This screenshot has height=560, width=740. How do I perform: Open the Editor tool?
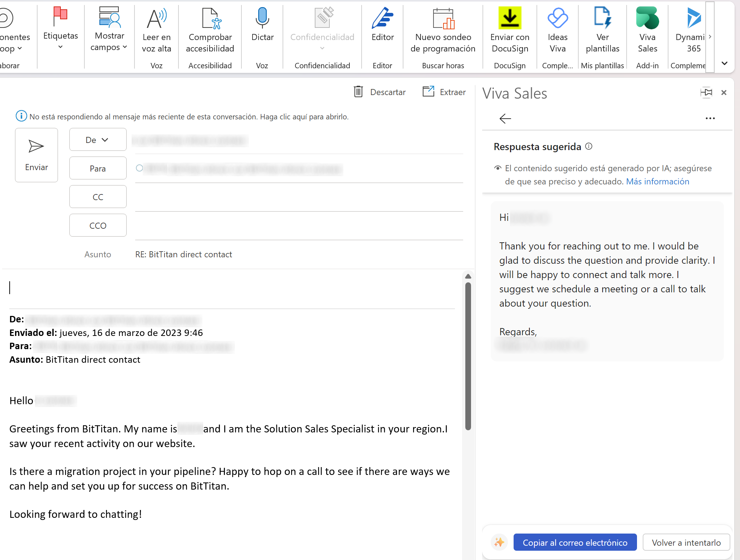(x=382, y=25)
